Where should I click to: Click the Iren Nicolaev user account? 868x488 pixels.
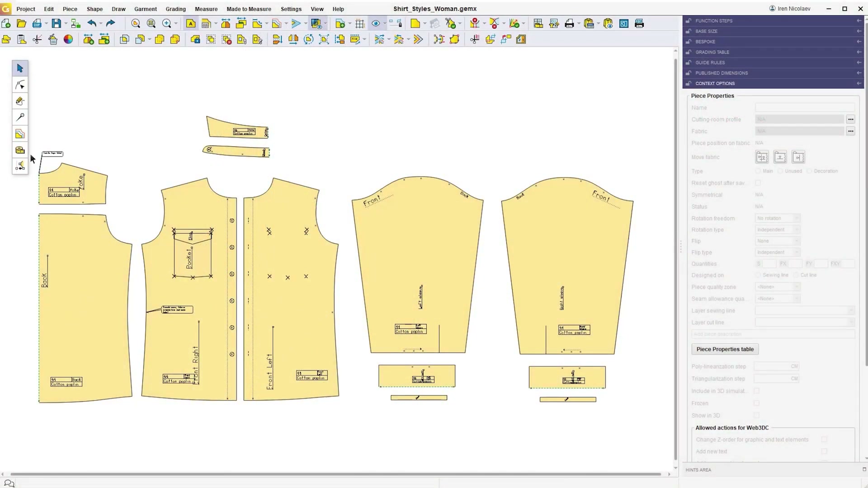point(790,9)
